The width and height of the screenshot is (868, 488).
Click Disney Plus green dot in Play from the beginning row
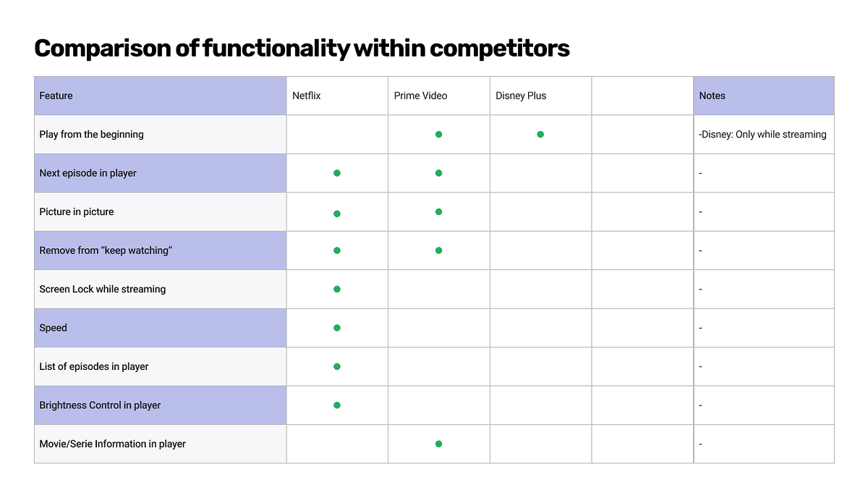(x=540, y=135)
